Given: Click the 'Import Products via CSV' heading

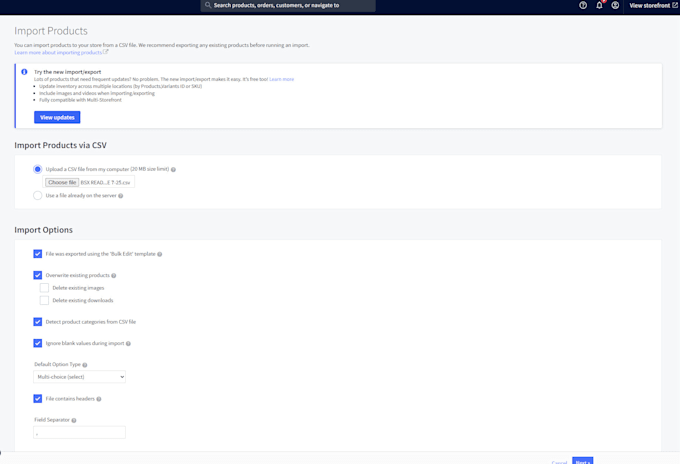Looking at the screenshot, I should tap(60, 145).
